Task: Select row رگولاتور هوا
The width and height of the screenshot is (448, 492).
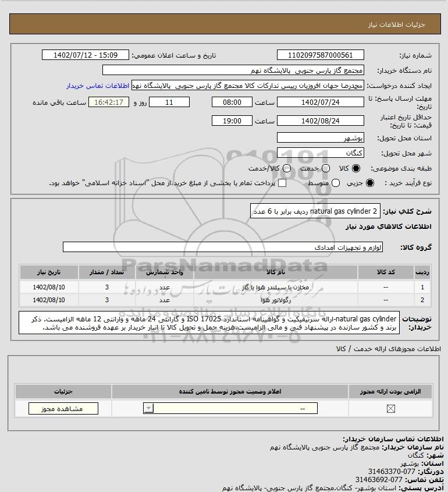Action: [225, 300]
